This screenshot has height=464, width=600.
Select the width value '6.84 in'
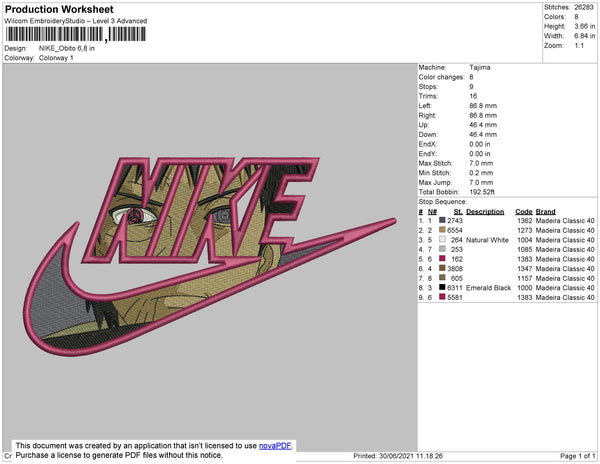[584, 36]
